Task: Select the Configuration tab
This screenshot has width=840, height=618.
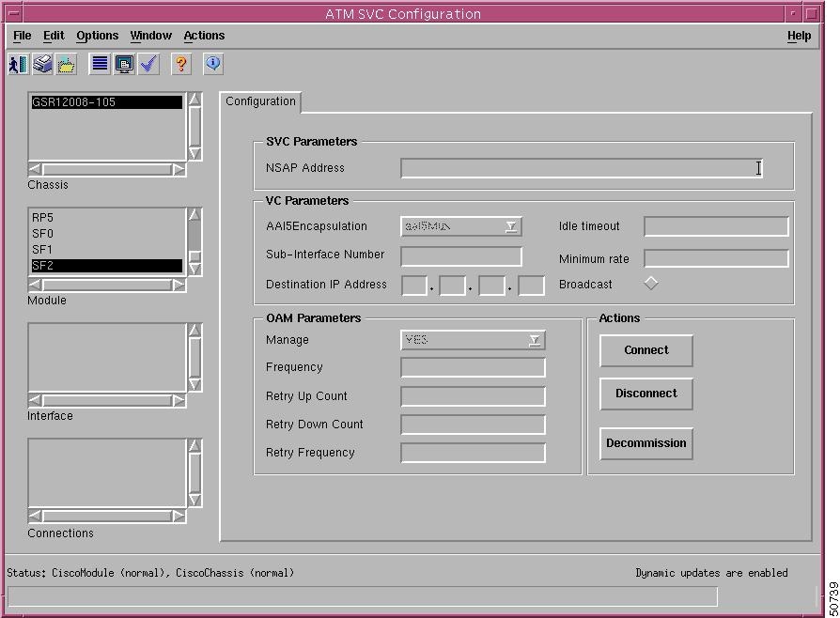Action: [260, 101]
